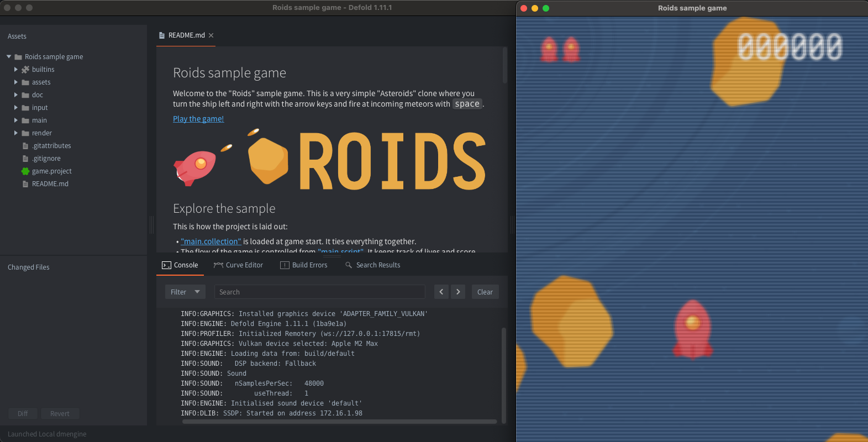
Task: Click the Search Results magnifier icon
Action: click(x=349, y=265)
